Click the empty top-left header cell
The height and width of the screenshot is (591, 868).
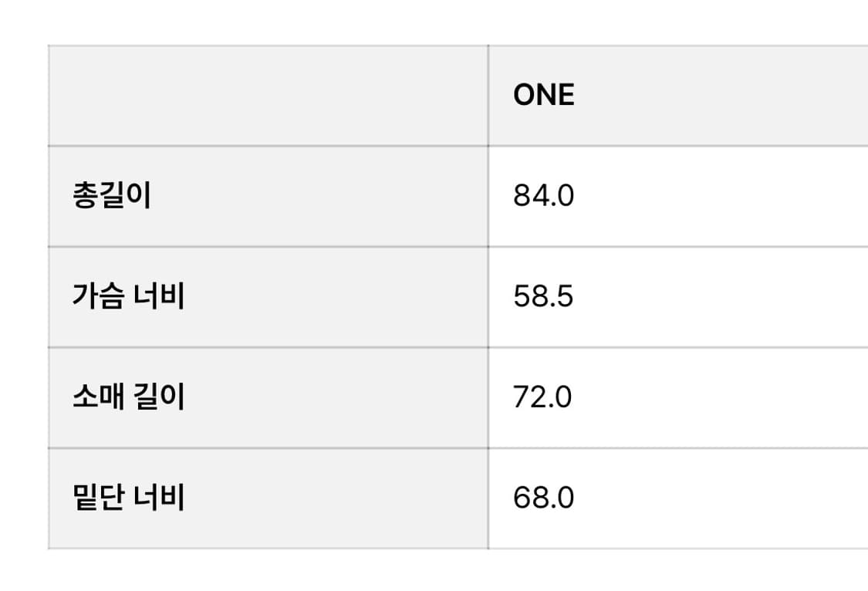coord(268,95)
